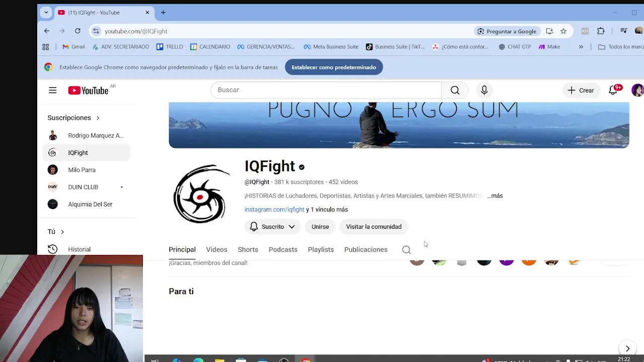Image resolution: width=644 pixels, height=362 pixels.
Task: Install app icon in address bar
Action: coord(549,31)
